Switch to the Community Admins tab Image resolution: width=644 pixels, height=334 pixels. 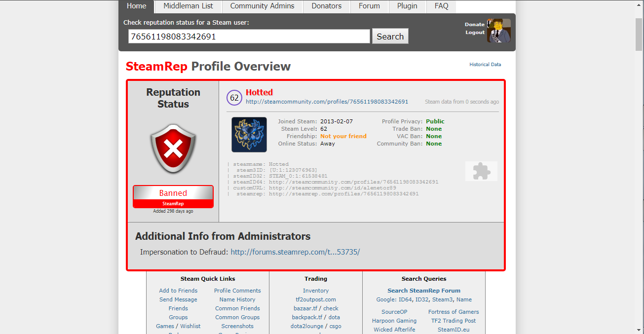click(262, 6)
